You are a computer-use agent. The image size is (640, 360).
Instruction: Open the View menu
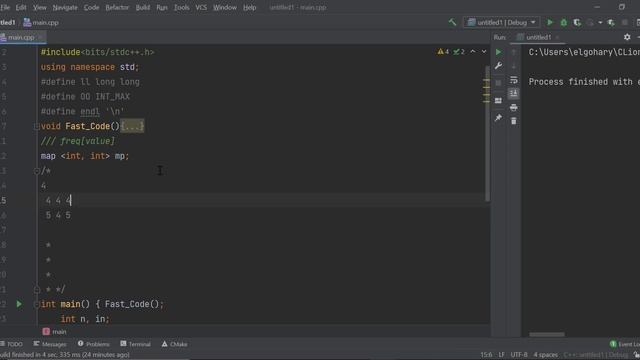[x=40, y=7]
